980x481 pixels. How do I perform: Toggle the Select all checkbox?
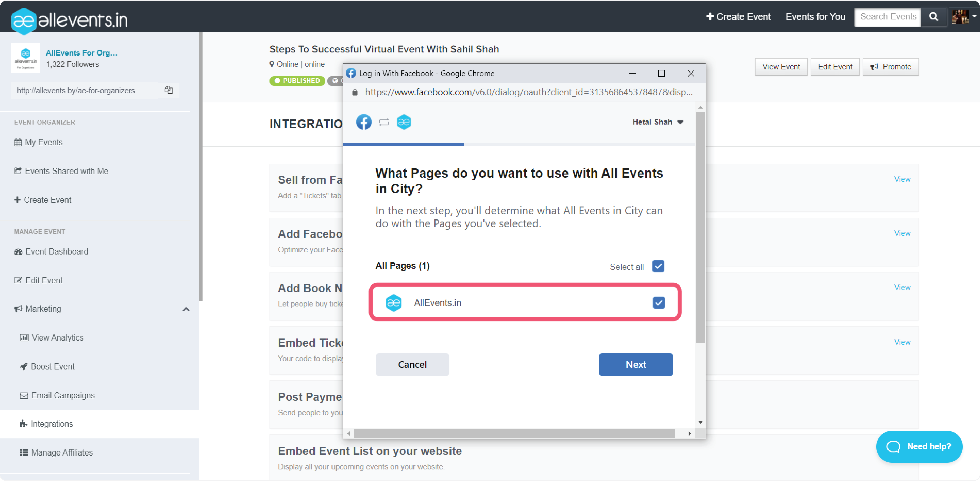(x=658, y=266)
